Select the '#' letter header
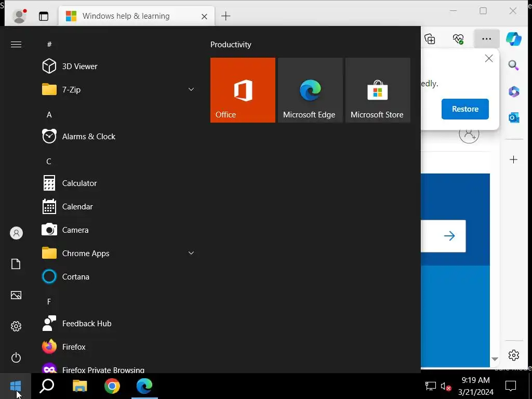Screen dimensions: 532x399 coord(49,45)
